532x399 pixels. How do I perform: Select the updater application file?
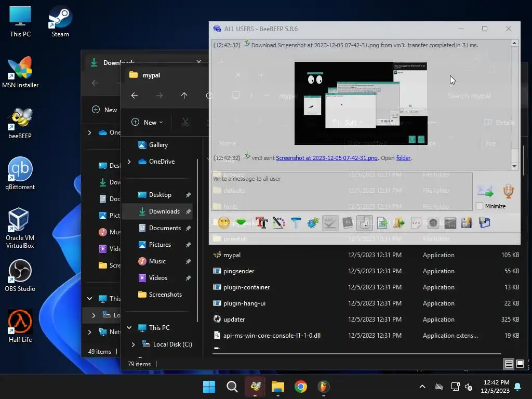click(x=365, y=320)
